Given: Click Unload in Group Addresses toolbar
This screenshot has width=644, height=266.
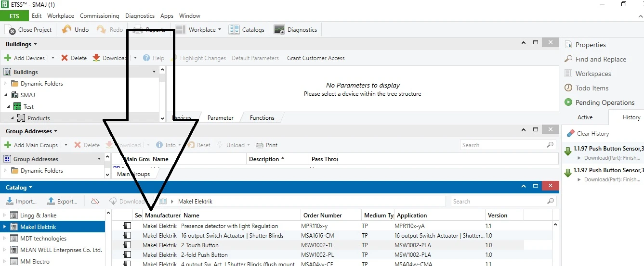Looking at the screenshot, I should click(233, 145).
